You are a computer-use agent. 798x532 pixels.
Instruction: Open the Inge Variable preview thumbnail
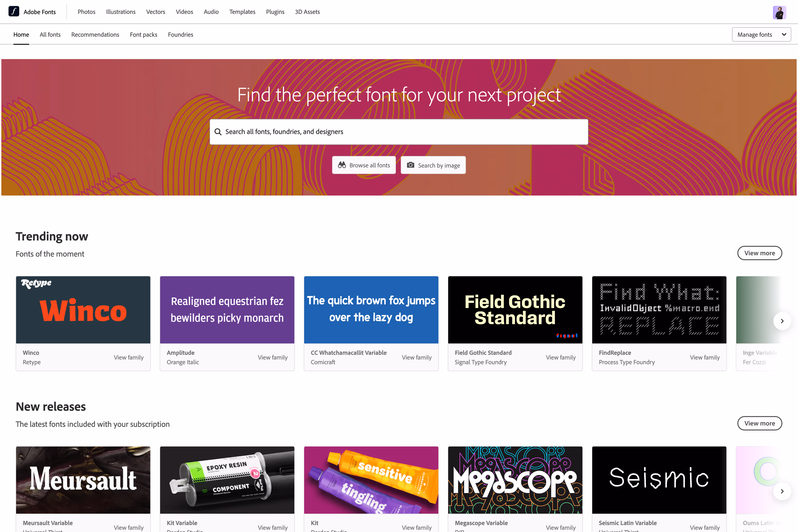pos(759,310)
